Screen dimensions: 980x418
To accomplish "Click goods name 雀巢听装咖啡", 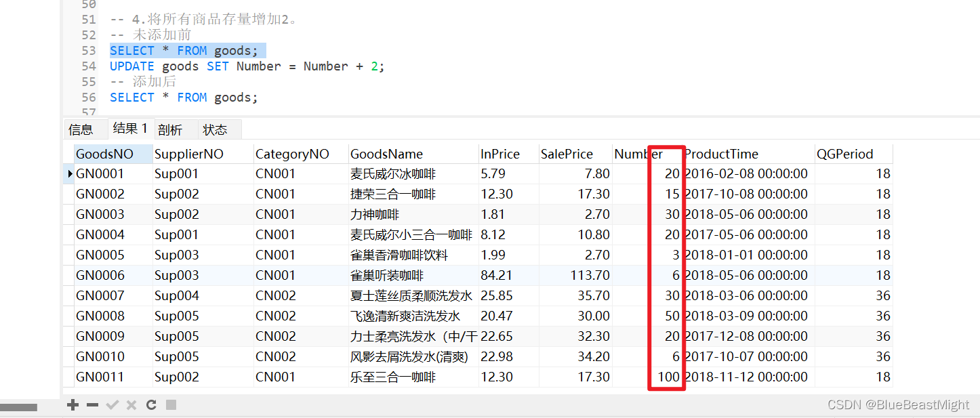I will (x=387, y=275).
